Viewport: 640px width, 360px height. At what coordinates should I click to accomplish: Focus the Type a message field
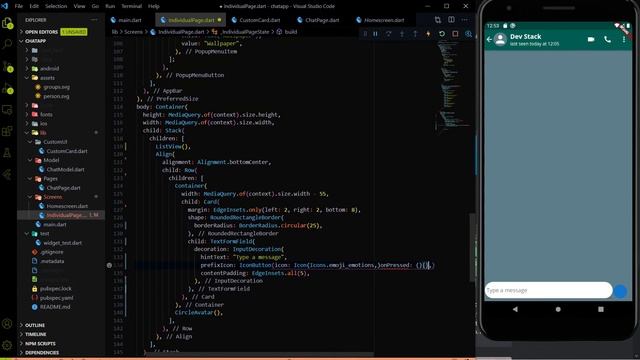click(x=549, y=290)
